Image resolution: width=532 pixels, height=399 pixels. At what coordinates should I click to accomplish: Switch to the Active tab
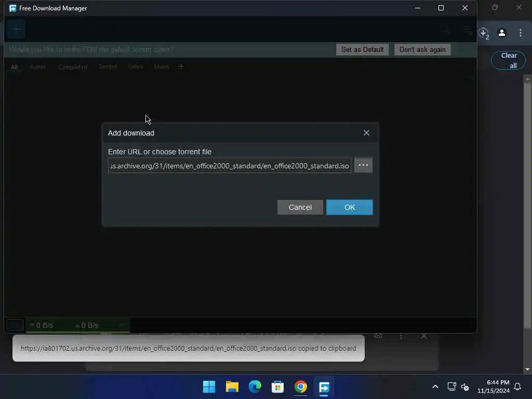[38, 67]
